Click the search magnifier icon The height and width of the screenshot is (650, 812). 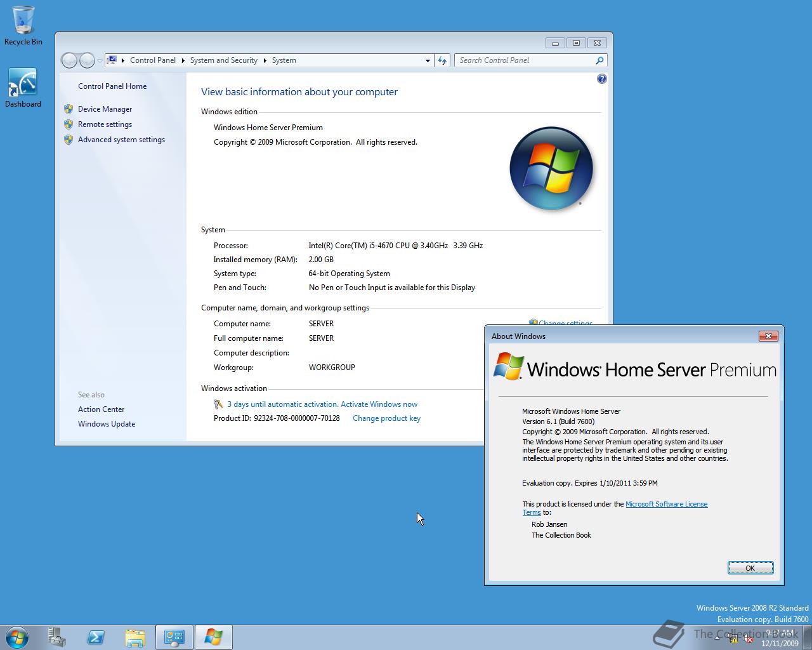(x=599, y=60)
